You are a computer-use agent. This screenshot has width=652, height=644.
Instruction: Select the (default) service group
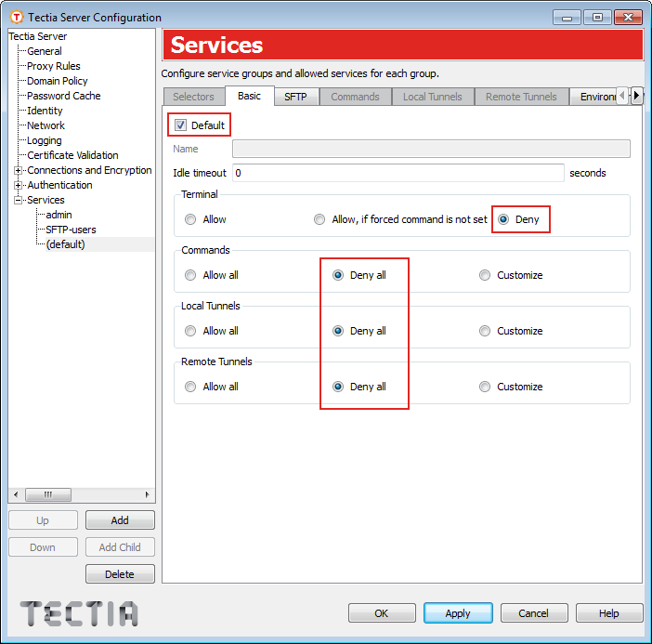point(66,244)
